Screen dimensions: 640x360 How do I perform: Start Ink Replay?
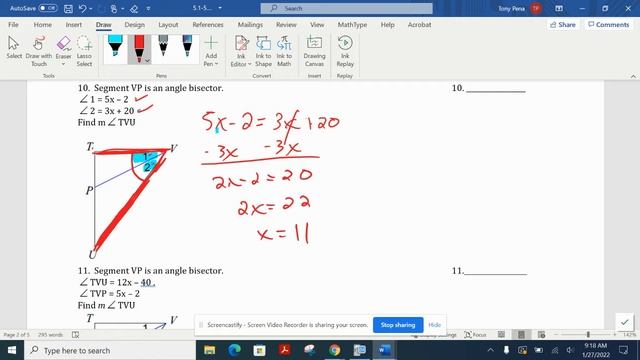(345, 51)
